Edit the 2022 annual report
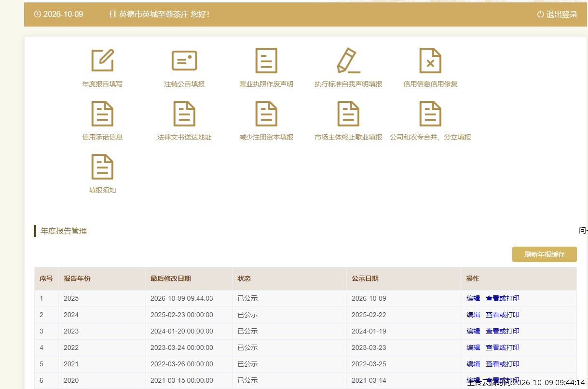The image size is (588, 389). pyautogui.click(x=473, y=347)
